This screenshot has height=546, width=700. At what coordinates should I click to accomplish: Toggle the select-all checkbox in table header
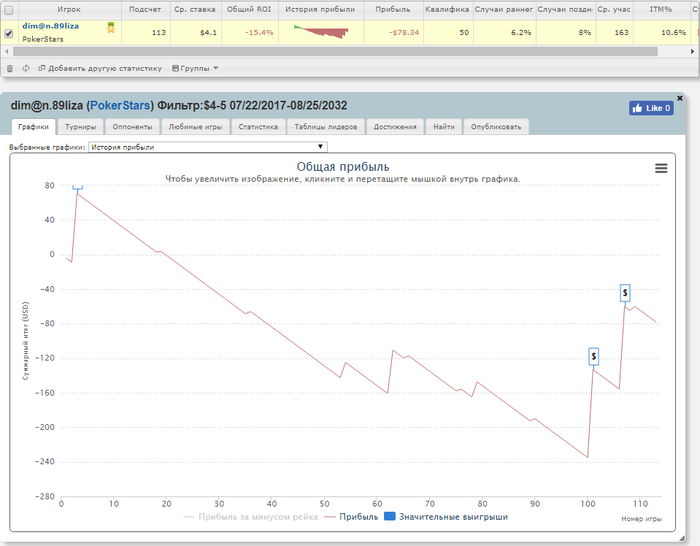pyautogui.click(x=9, y=10)
